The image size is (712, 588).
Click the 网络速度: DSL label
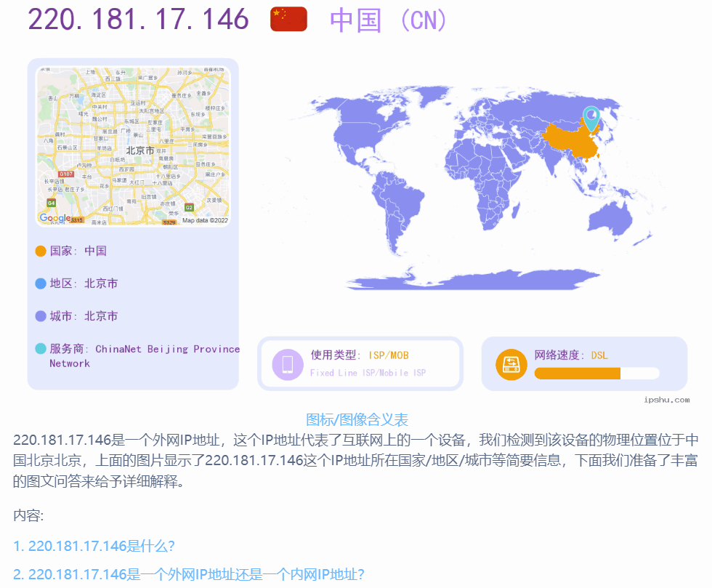pos(571,355)
